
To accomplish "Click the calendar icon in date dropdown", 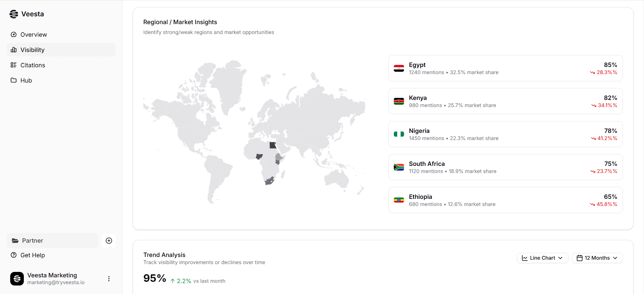I will (579, 258).
